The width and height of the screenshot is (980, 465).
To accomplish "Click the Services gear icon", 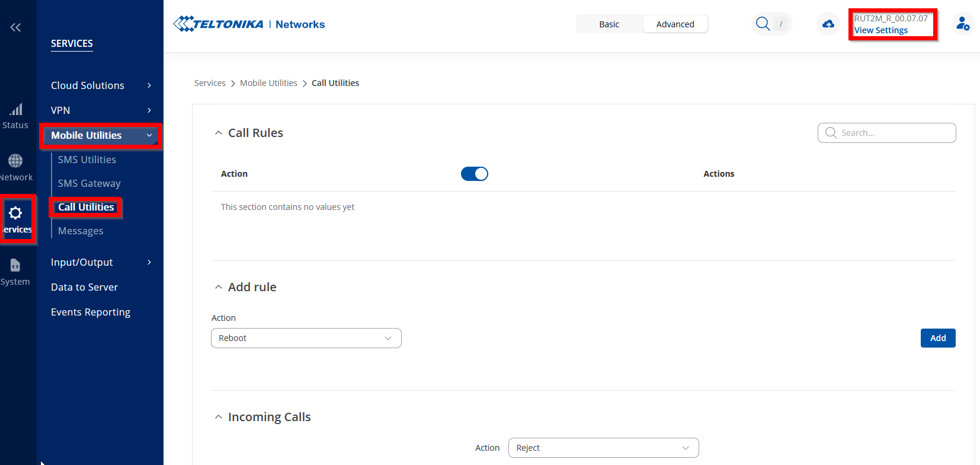I will pos(16,214).
